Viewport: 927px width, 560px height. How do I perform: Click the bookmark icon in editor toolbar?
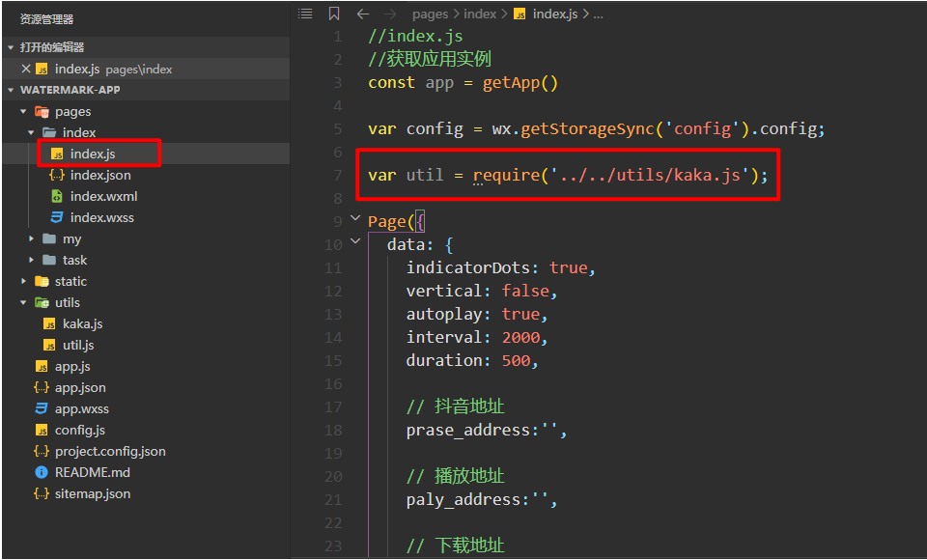pos(334,14)
